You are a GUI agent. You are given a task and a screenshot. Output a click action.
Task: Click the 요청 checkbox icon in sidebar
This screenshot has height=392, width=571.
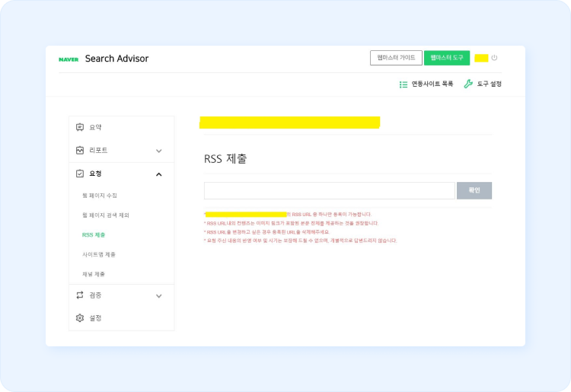tap(80, 174)
